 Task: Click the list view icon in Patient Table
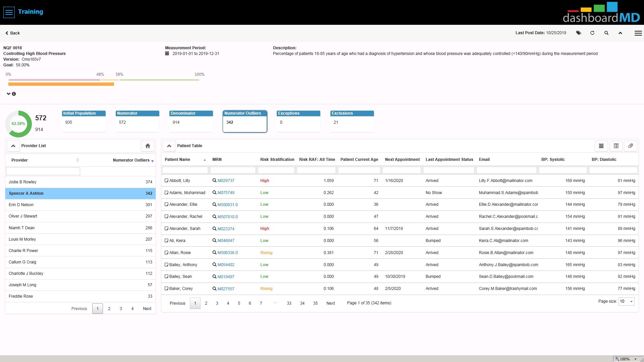pyautogui.click(x=616, y=146)
